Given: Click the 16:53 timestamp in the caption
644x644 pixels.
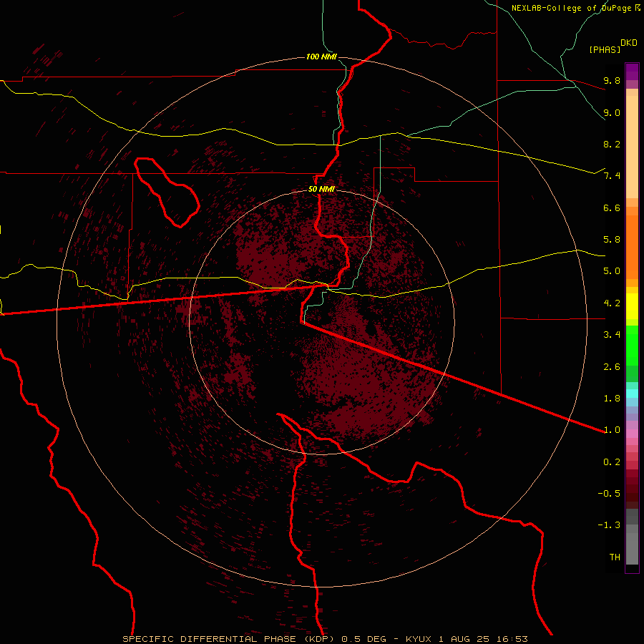Looking at the screenshot, I should pos(513,639).
